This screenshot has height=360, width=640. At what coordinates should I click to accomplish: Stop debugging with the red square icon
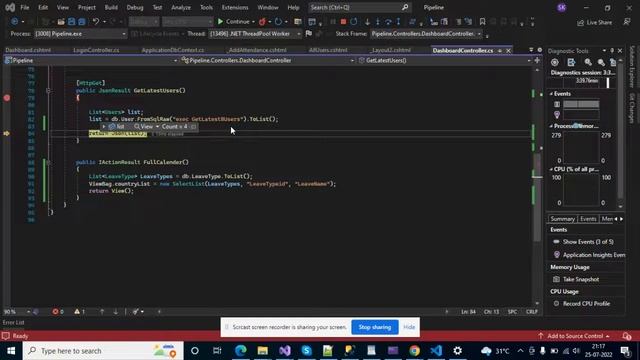343,22
